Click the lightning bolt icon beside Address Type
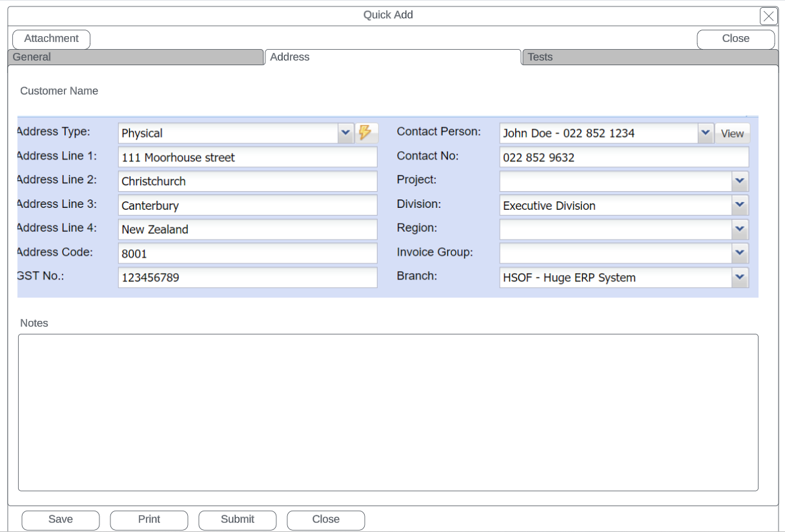Viewport: 785px width, 532px height. point(365,133)
